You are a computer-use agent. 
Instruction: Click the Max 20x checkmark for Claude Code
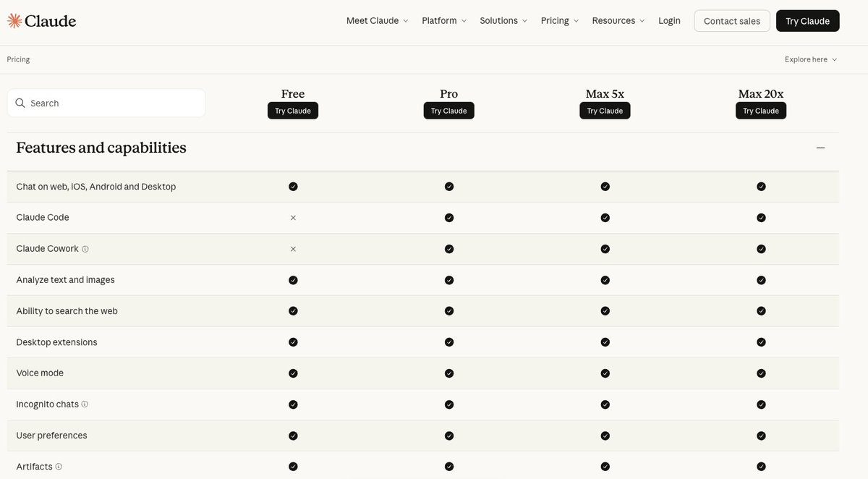coord(761,218)
